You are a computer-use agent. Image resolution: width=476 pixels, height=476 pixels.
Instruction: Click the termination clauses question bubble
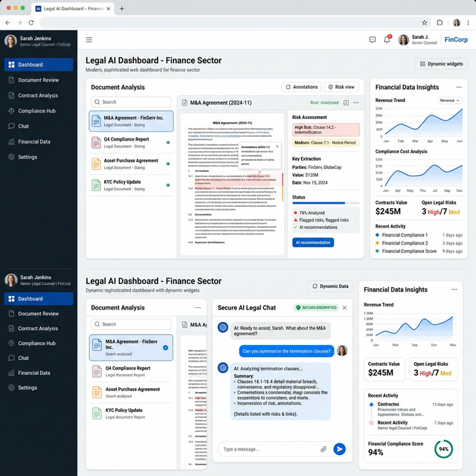(286, 351)
